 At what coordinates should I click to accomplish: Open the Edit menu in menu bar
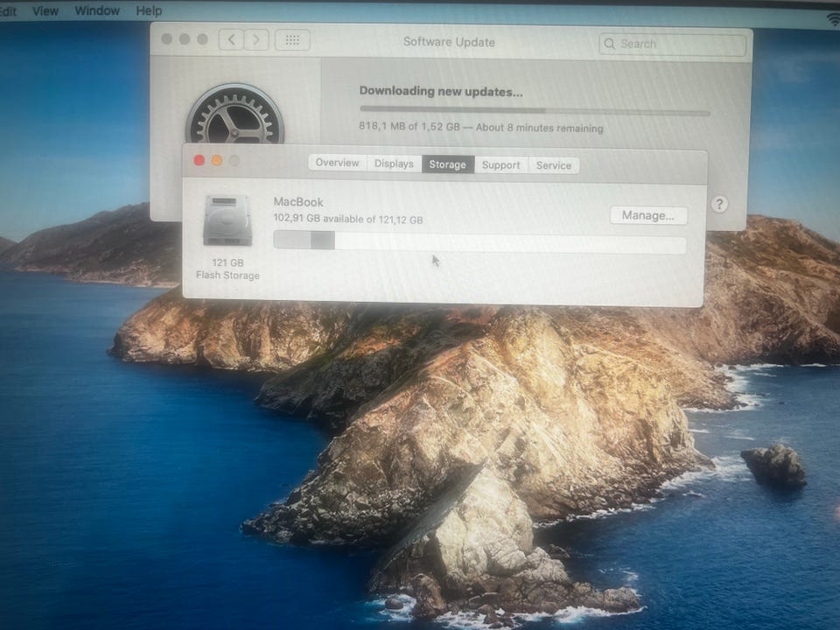[x=8, y=10]
